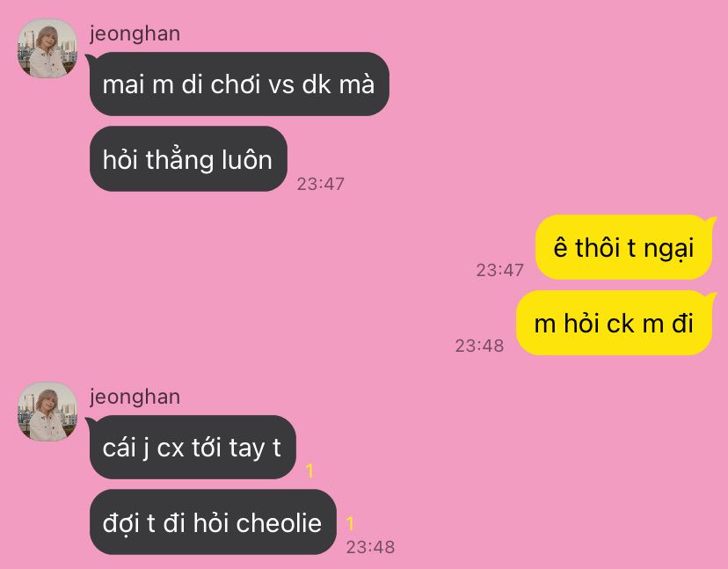Open jeonghan's avatar beside the 'mai m di chơi' message

47,47
